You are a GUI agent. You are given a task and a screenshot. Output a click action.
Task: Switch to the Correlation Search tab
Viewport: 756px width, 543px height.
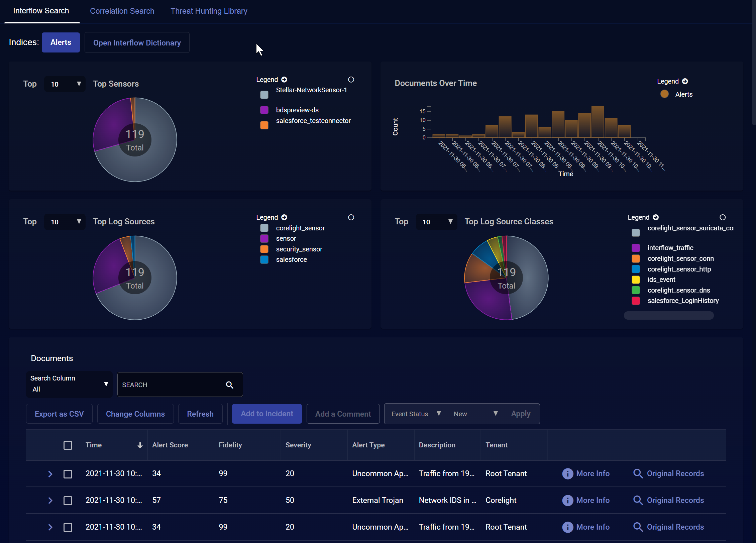(122, 11)
